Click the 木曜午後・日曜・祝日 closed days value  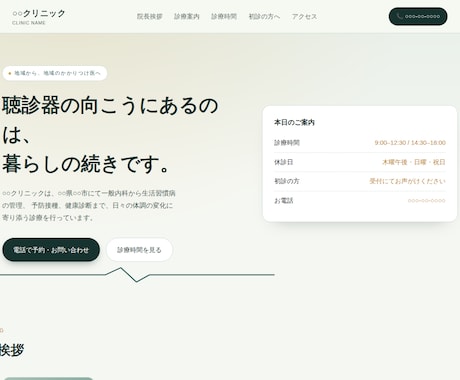pos(414,162)
